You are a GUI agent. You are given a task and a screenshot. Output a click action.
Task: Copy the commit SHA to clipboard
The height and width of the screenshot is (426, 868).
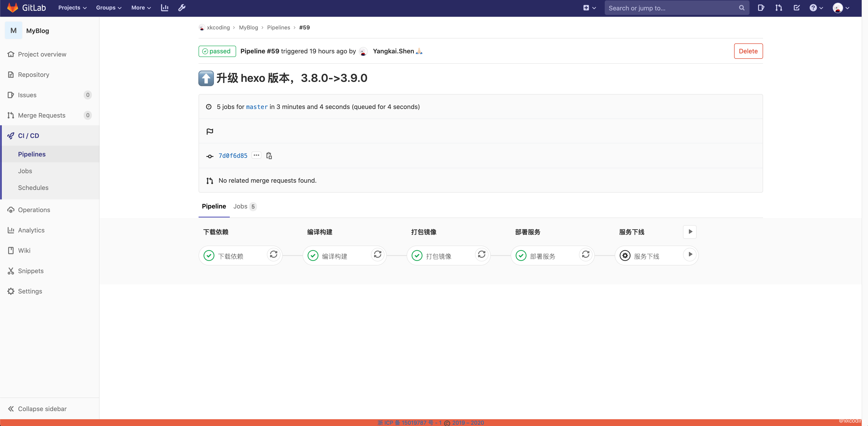coord(269,156)
